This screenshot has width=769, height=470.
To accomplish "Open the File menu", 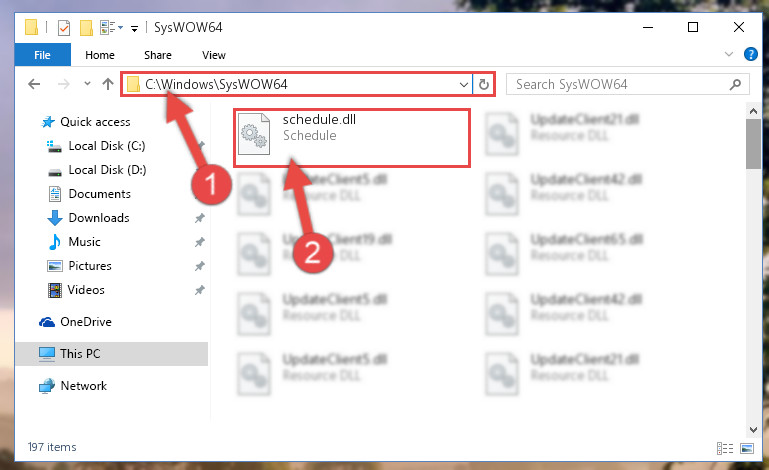I will point(43,55).
